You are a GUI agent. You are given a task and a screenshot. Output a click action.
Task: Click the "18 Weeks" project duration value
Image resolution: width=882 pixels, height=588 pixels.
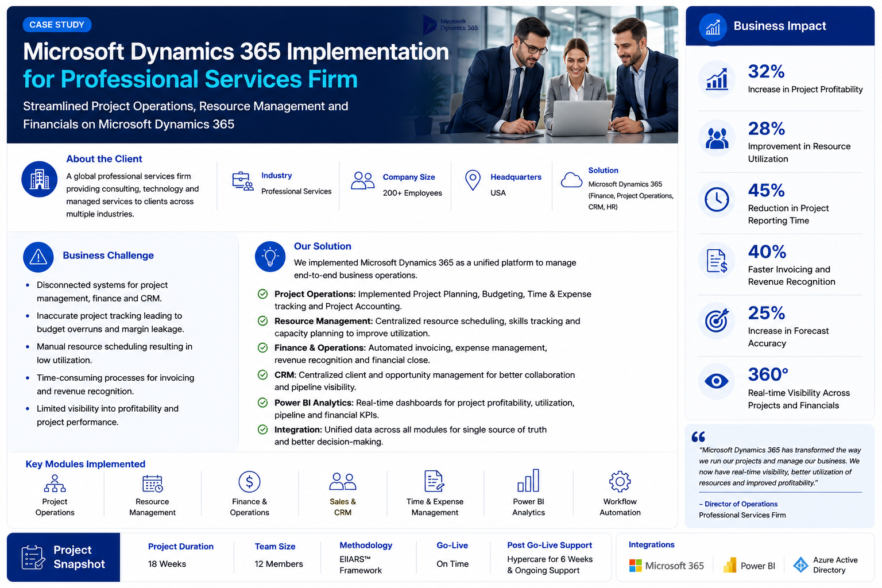pyautogui.click(x=167, y=564)
